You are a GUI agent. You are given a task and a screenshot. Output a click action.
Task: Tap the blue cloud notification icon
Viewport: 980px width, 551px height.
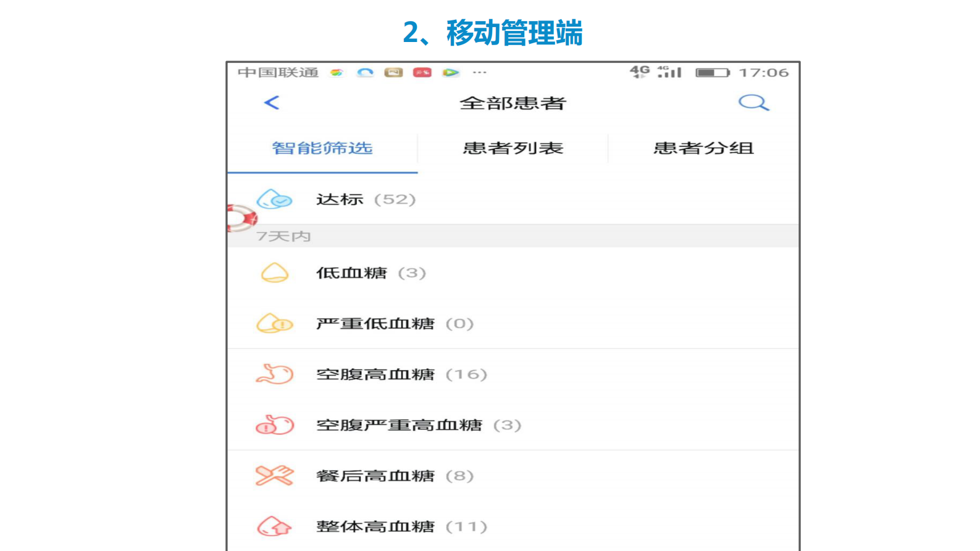tap(365, 72)
